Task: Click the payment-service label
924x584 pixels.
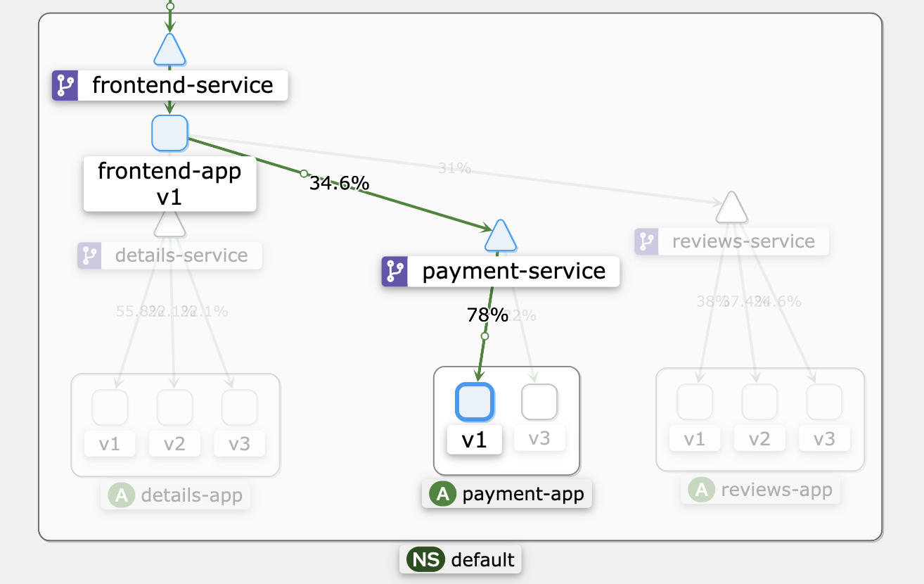Action: coord(514,271)
